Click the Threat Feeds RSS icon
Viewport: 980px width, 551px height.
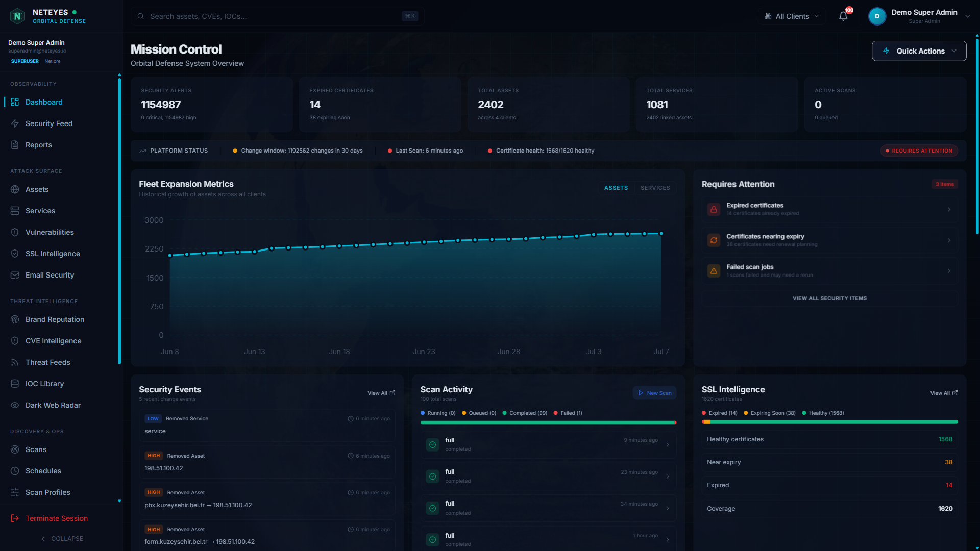click(x=15, y=362)
